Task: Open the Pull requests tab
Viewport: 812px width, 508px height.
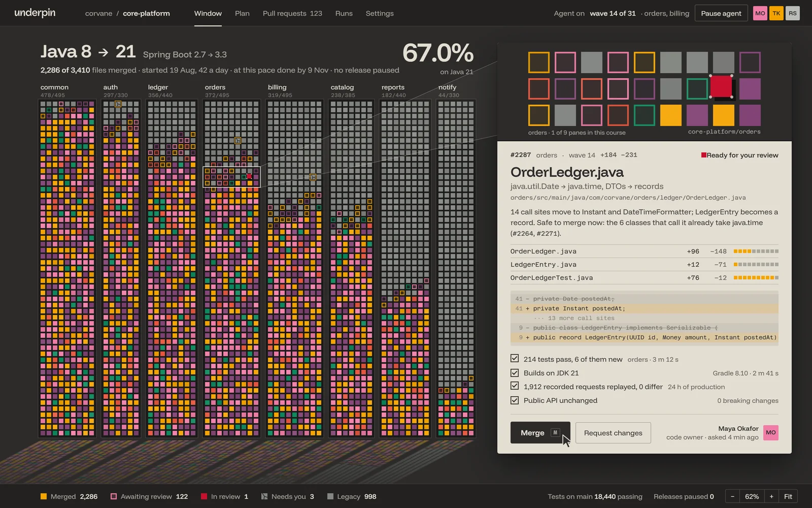Action: click(292, 13)
